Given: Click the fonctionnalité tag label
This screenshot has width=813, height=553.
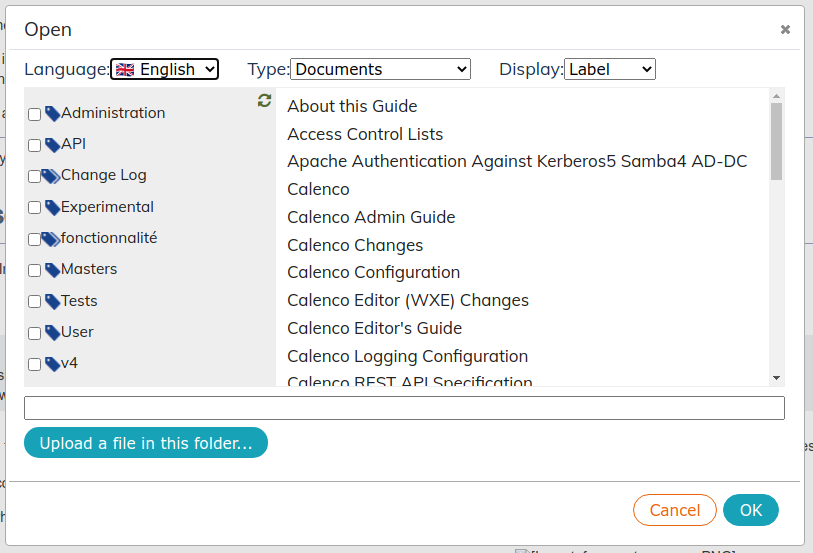Looking at the screenshot, I should coord(109,238).
